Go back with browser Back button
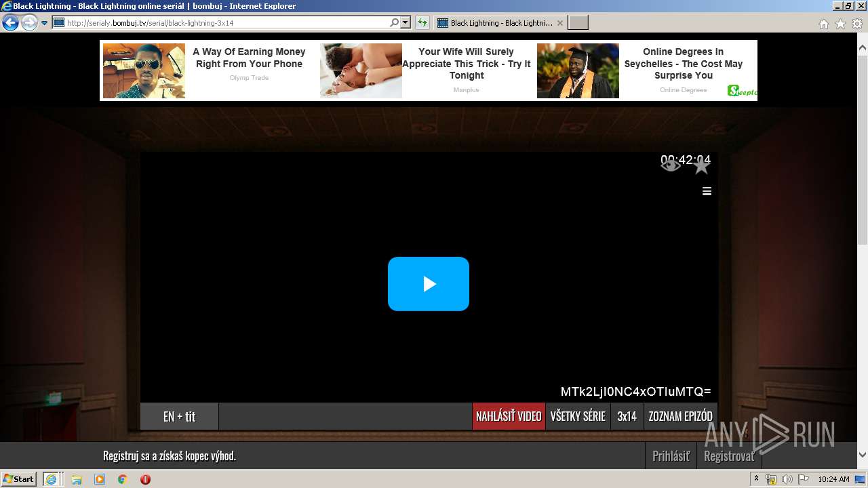The width and height of the screenshot is (868, 488). [x=10, y=23]
